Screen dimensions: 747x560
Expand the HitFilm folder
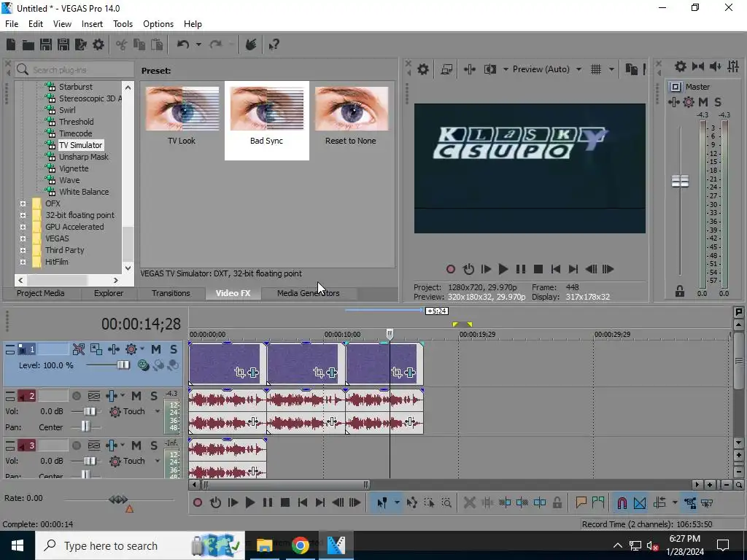coord(23,262)
